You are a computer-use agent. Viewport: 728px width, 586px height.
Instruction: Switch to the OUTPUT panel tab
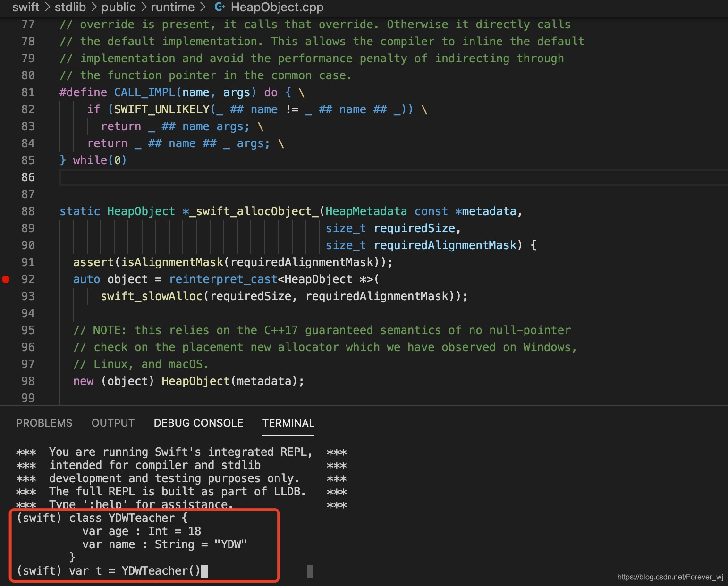(113, 423)
